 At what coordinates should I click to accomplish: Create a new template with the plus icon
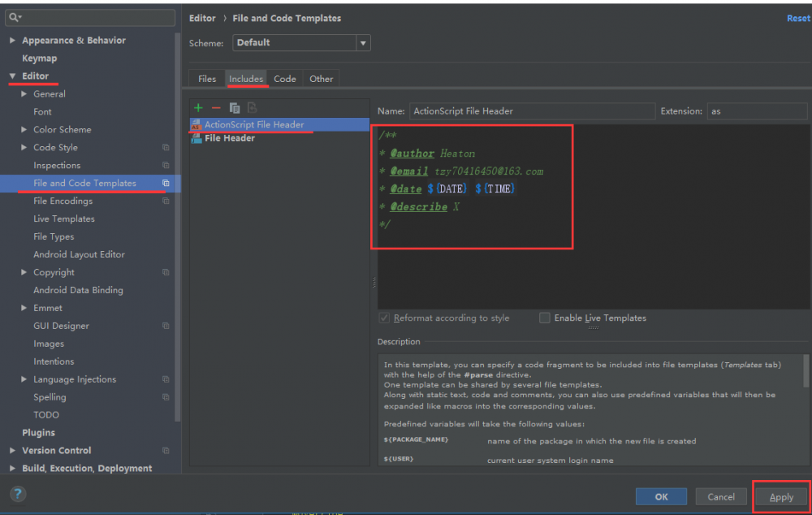click(198, 107)
